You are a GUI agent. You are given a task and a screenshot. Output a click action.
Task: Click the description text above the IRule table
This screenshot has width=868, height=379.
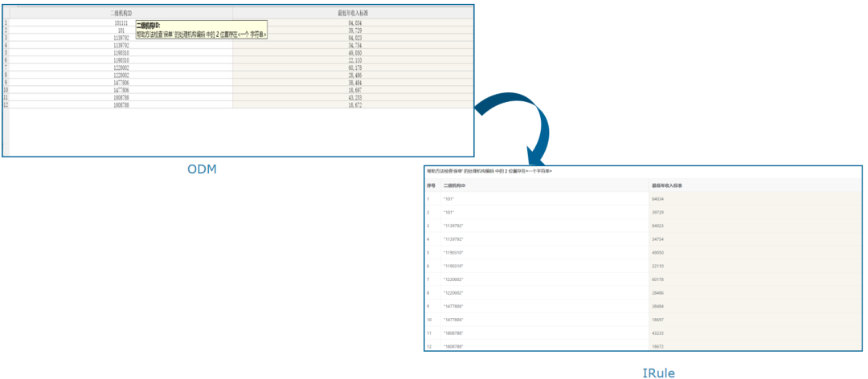click(x=489, y=171)
